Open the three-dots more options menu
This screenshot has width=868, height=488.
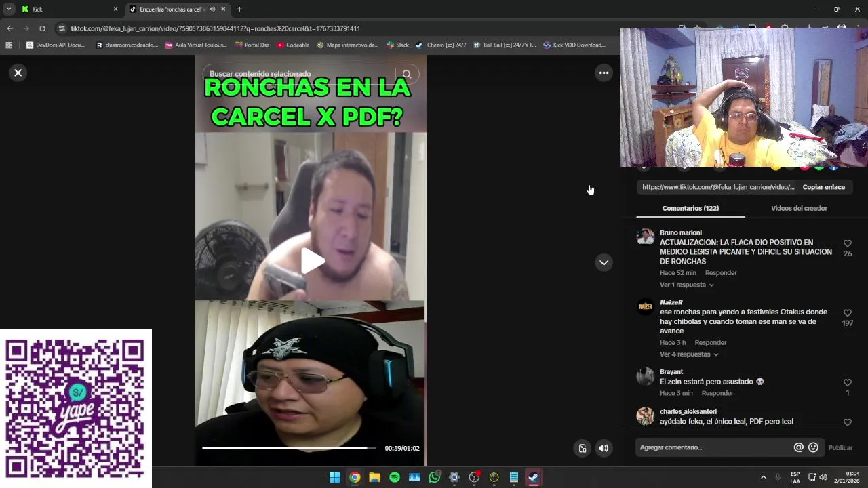click(604, 73)
